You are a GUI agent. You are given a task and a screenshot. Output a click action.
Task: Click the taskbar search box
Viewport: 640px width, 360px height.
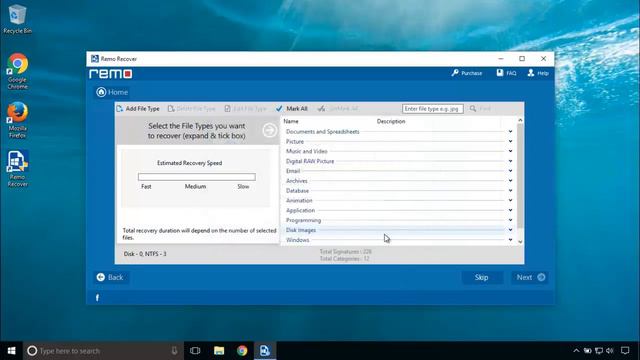coord(103,351)
